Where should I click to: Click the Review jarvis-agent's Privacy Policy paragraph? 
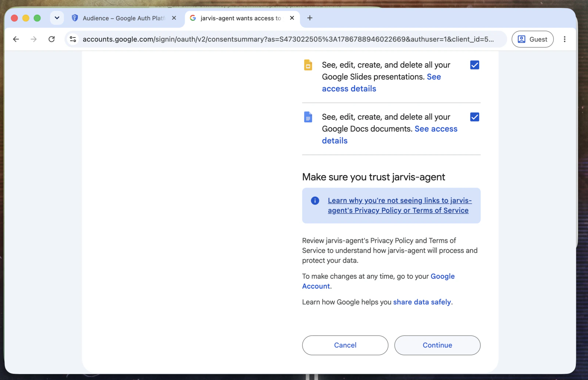pyautogui.click(x=390, y=250)
